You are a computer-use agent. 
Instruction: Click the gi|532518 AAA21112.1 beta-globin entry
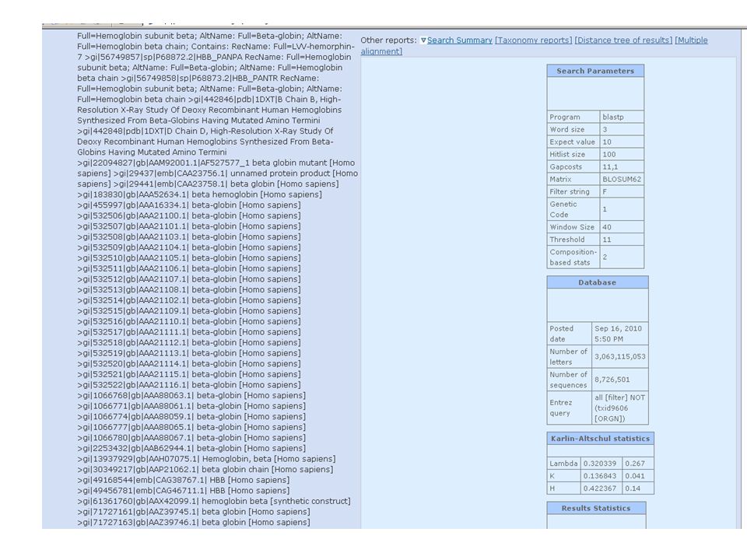click(x=188, y=343)
